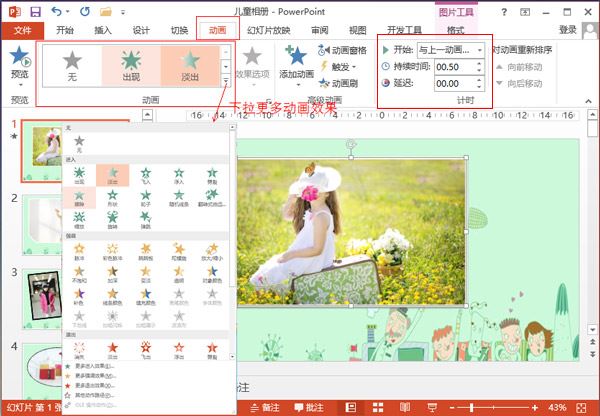Click 登录 to sign in
Viewport: 600px width, 416px height.
[567, 30]
